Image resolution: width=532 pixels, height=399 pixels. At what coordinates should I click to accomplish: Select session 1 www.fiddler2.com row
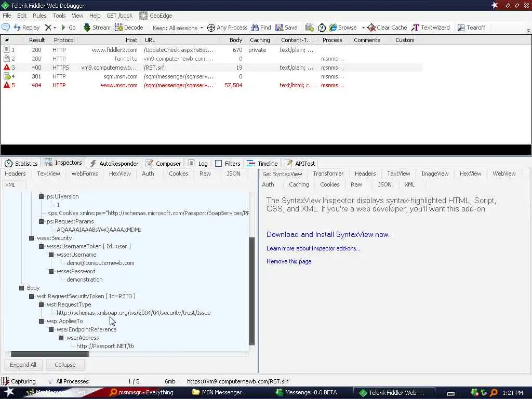pos(211,50)
